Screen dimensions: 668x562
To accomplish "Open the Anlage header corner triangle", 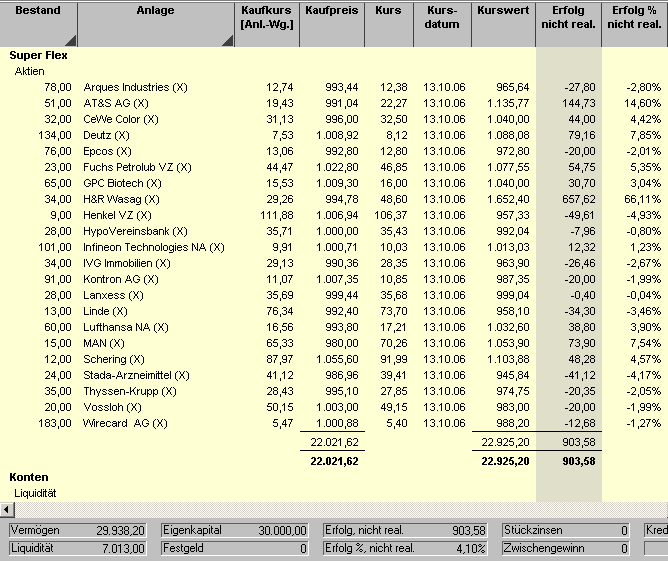I will [228, 41].
